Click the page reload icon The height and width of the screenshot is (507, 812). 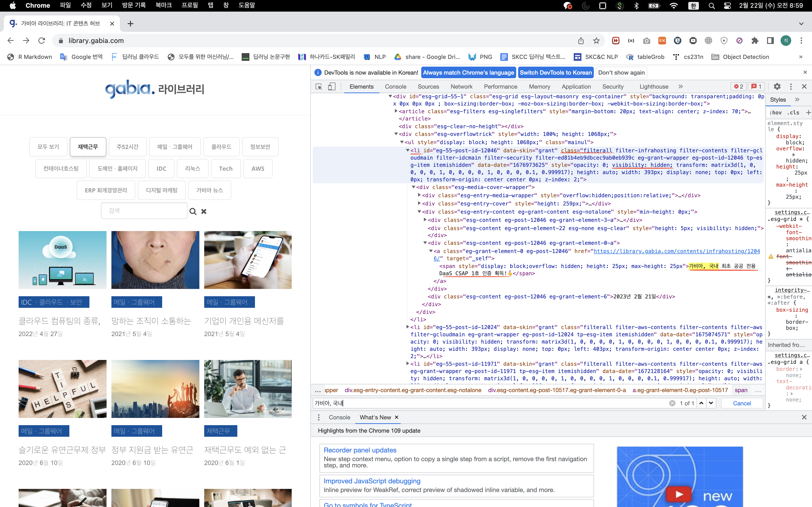[42, 41]
